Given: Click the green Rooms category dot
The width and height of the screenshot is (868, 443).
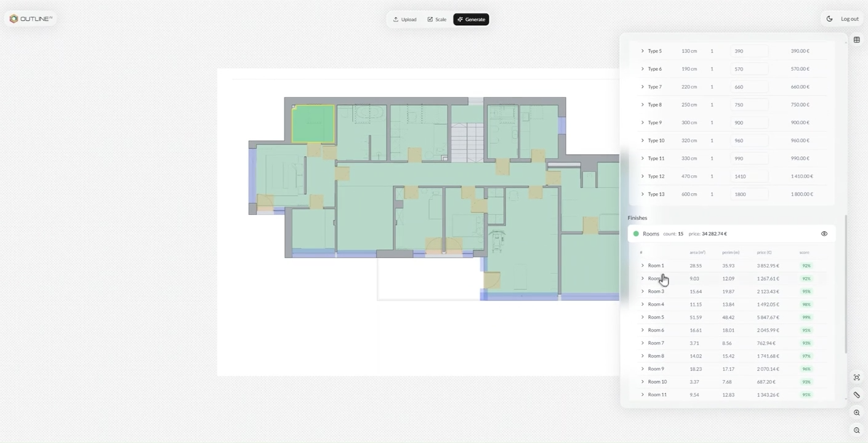Looking at the screenshot, I should point(636,234).
